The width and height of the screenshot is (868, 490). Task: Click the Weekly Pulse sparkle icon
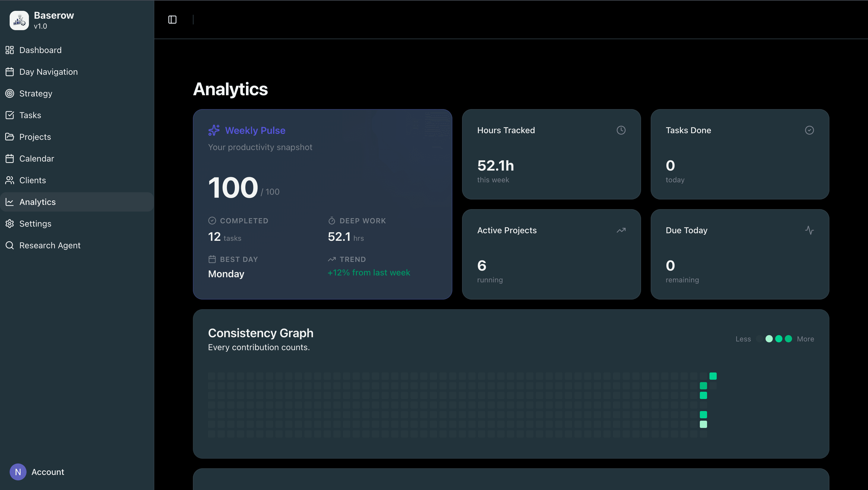214,130
